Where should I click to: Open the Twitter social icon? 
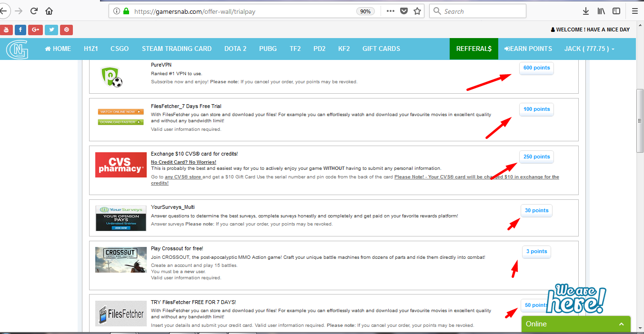[x=51, y=29]
